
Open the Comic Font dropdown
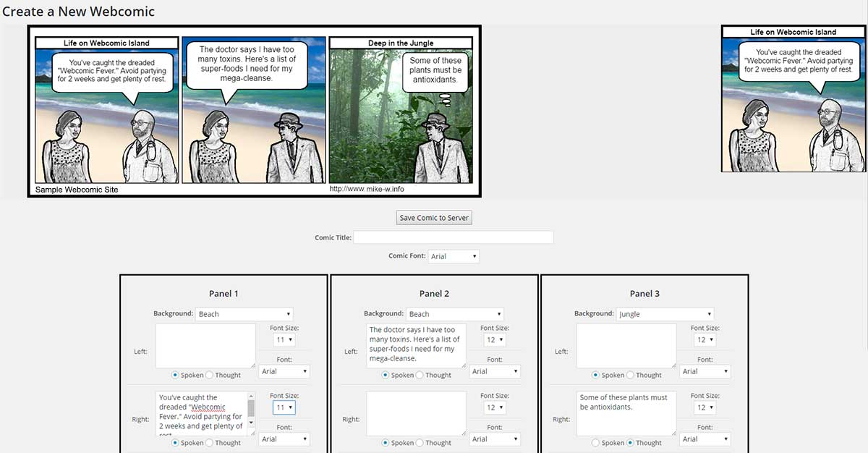tap(454, 256)
